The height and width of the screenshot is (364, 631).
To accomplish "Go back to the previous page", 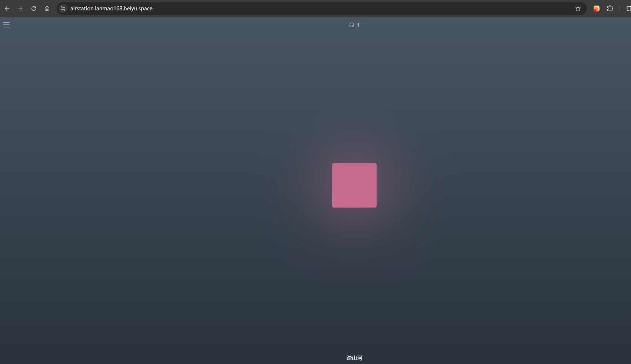I will point(7,9).
